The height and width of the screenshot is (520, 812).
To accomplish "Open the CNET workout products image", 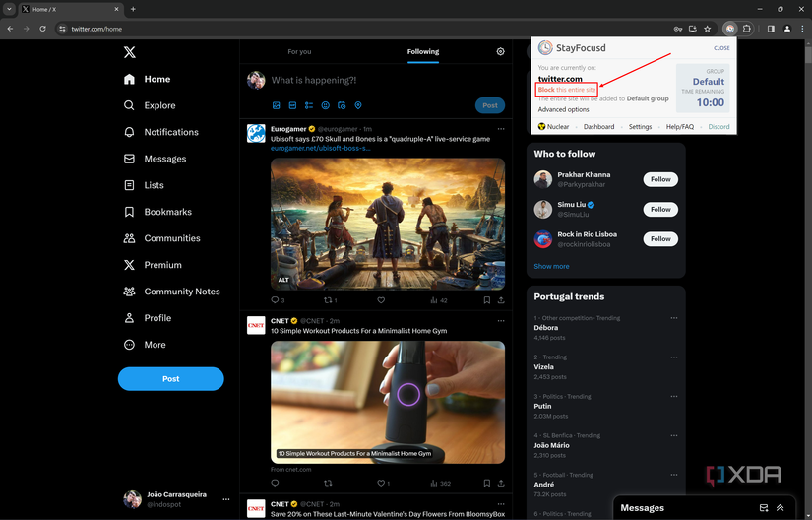I will tap(388, 403).
